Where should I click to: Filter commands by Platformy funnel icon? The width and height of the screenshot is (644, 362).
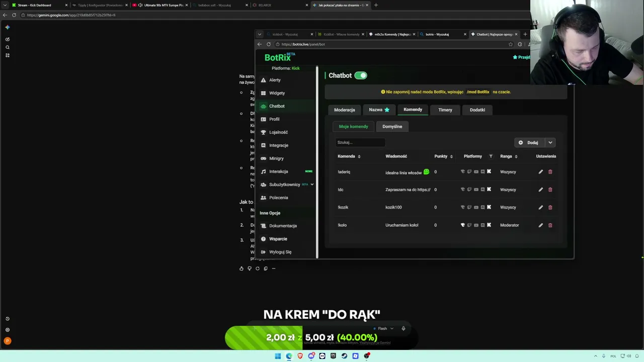tap(491, 156)
